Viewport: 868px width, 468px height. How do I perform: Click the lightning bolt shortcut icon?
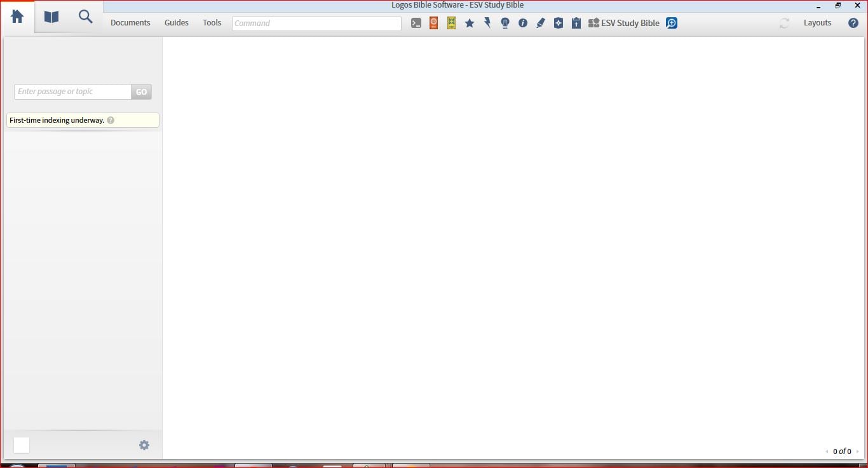(487, 23)
